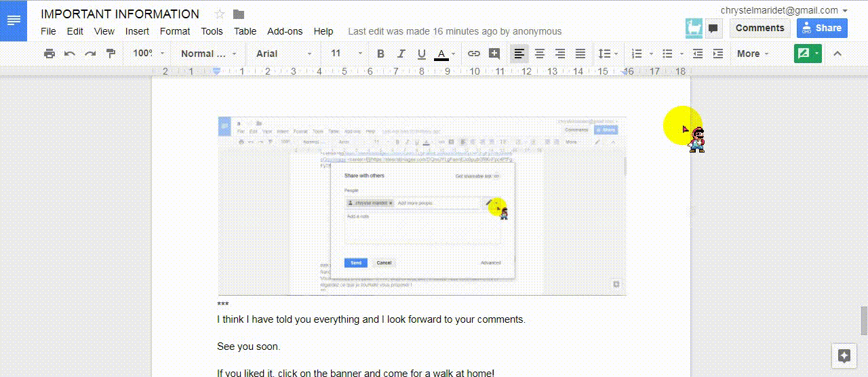
Task: Star the document title
Action: [x=220, y=14]
